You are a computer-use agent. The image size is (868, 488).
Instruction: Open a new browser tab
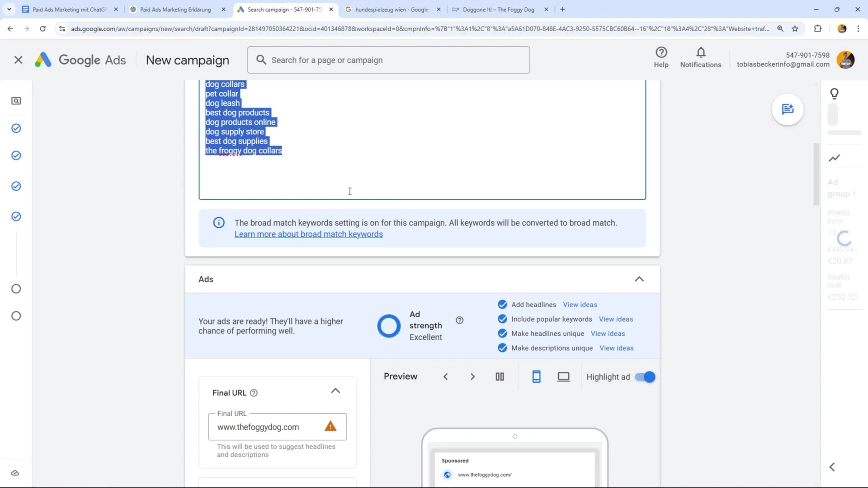tap(562, 9)
